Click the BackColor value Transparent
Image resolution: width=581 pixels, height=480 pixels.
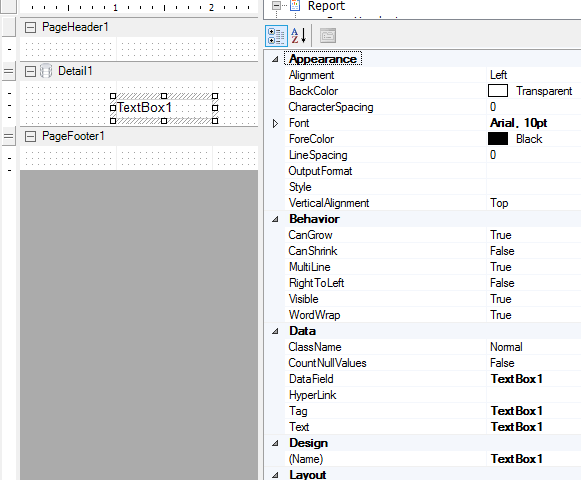tap(544, 91)
